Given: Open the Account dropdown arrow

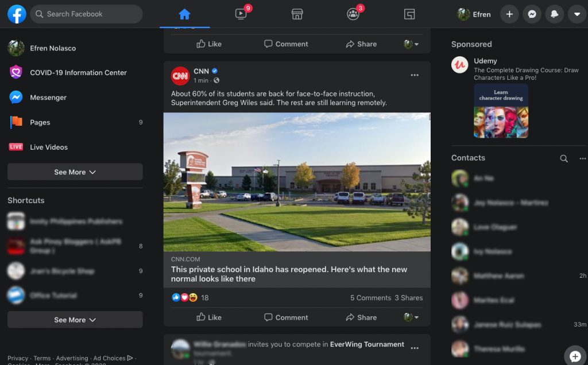Looking at the screenshot, I should [x=577, y=14].
